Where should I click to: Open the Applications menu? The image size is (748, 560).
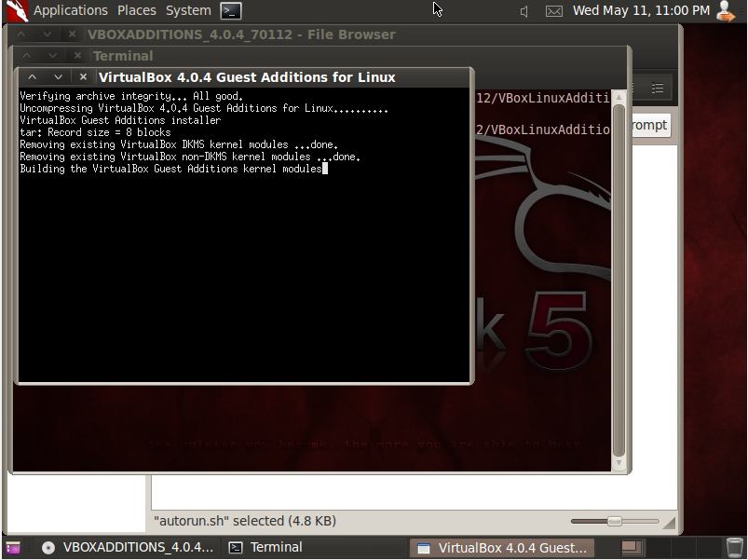(x=71, y=10)
